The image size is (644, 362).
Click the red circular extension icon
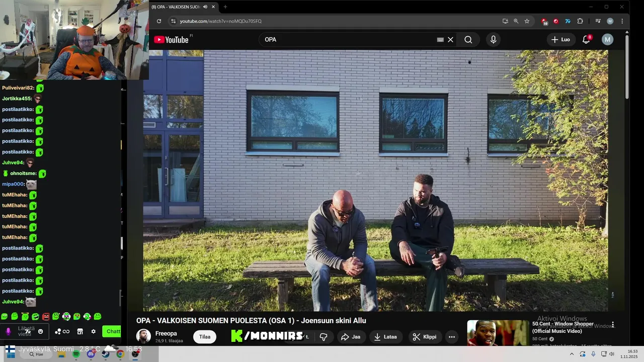click(556, 21)
